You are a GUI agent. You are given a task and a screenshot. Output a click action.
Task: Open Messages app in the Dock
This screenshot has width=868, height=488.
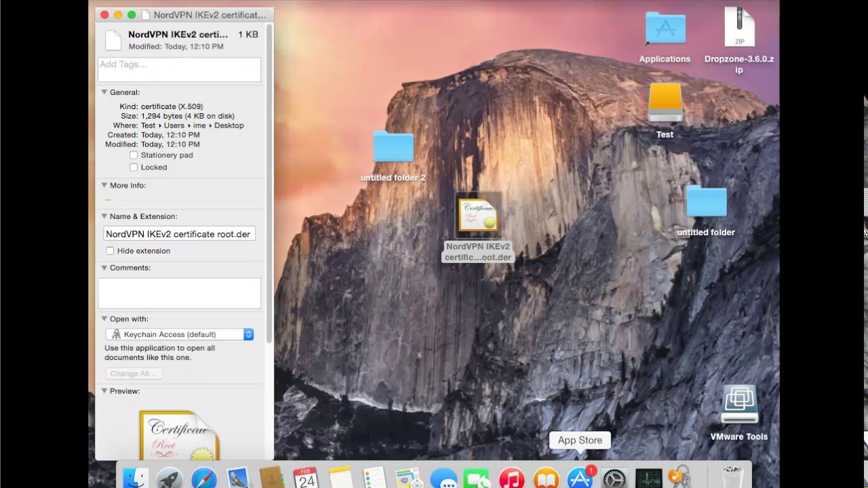tap(443, 477)
